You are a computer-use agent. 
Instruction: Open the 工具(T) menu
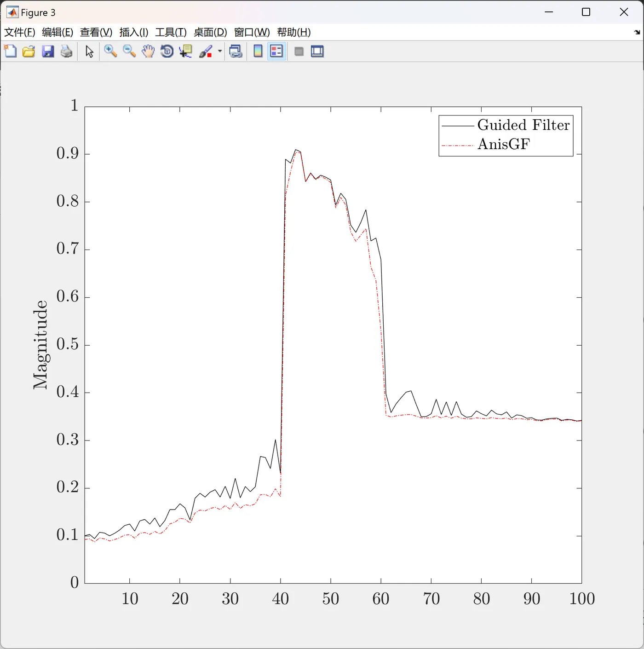click(171, 32)
